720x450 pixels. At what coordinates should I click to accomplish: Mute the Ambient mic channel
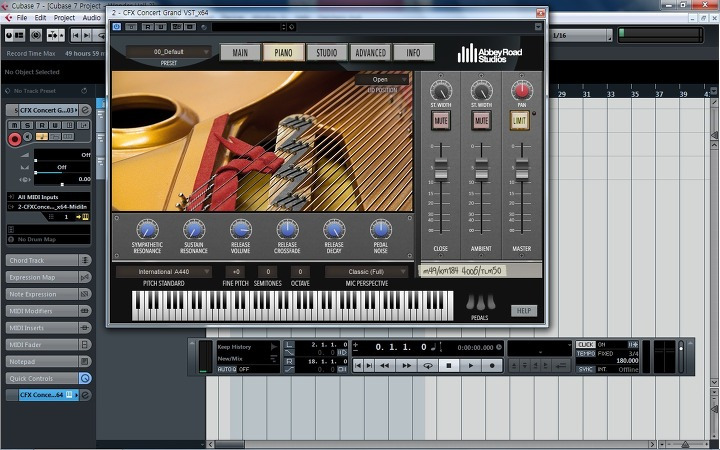coord(481,121)
